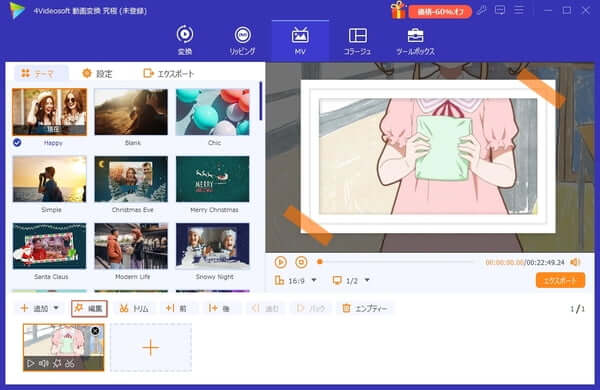Open the registration key icon

point(482,10)
